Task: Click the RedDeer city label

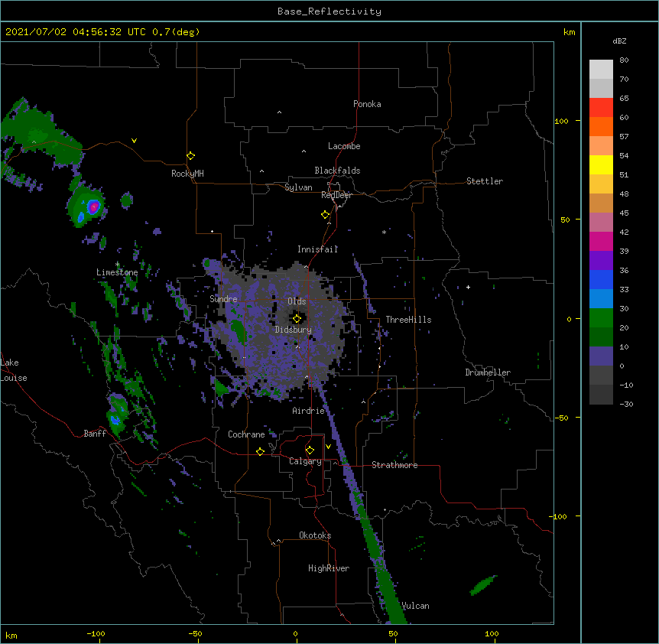Action: point(336,195)
